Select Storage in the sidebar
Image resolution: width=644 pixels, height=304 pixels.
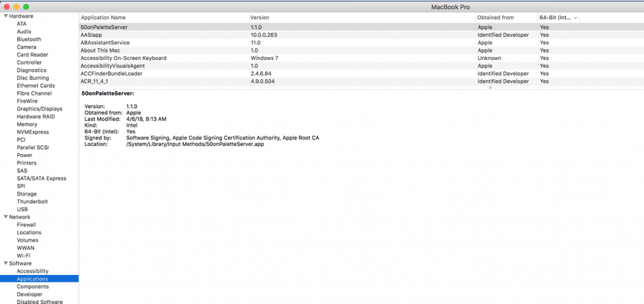click(x=27, y=193)
